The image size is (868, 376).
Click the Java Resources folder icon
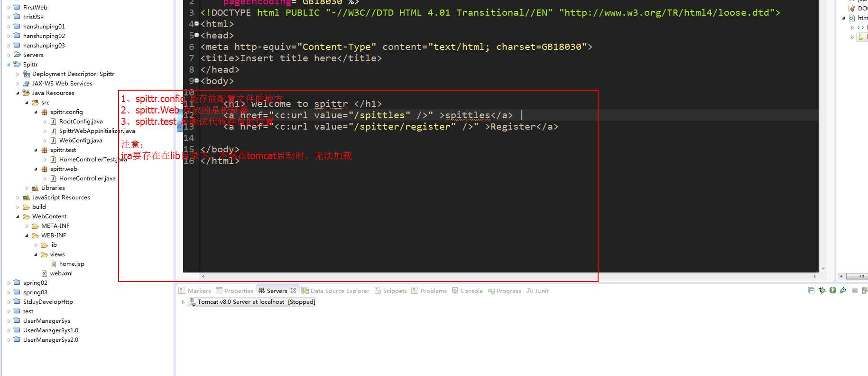point(27,93)
